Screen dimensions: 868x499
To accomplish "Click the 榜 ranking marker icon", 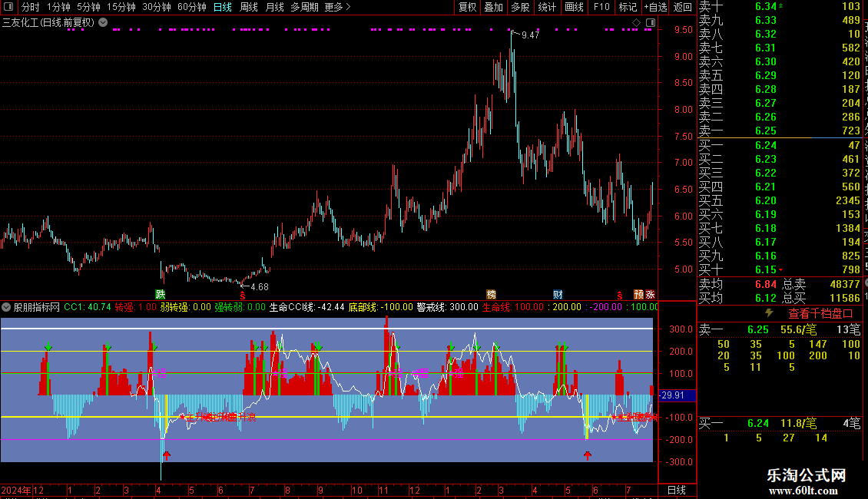I will click(x=491, y=294).
